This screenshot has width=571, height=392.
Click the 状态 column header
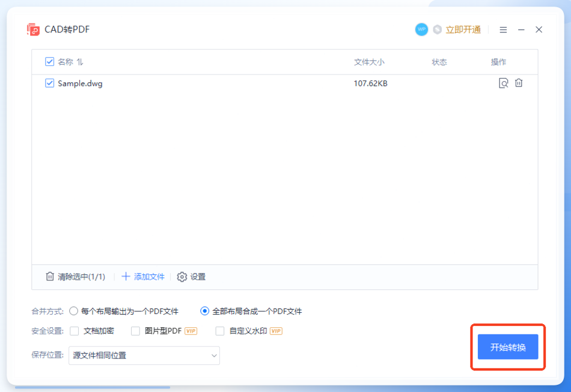click(439, 62)
